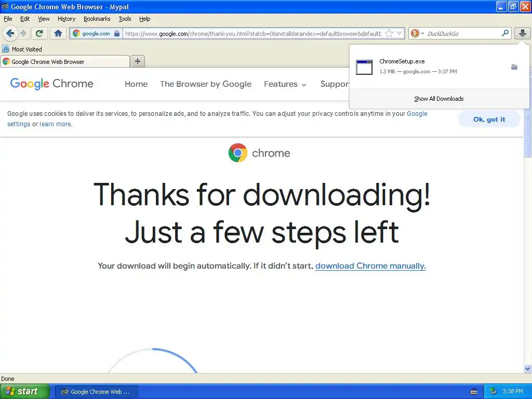Minimize the Mypal browser window

(x=501, y=6)
